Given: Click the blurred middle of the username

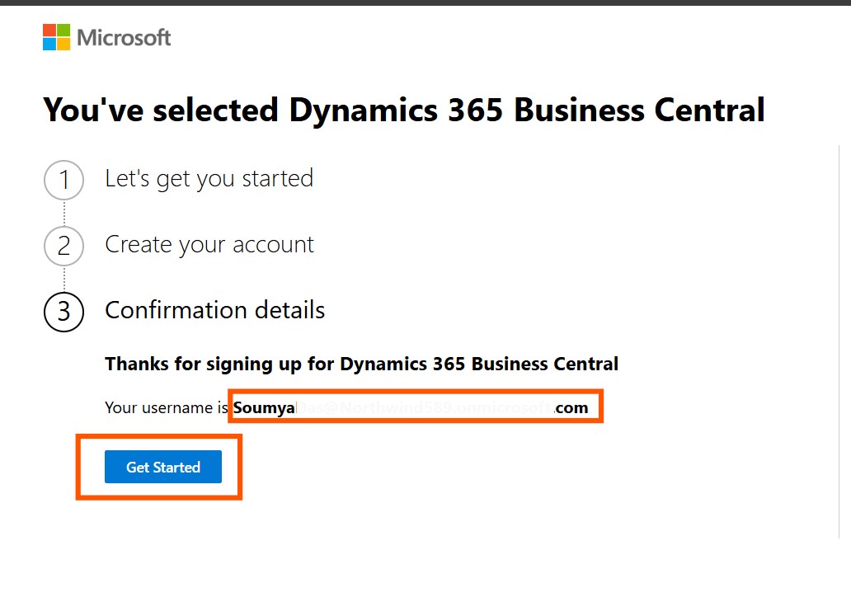Looking at the screenshot, I should [424, 407].
